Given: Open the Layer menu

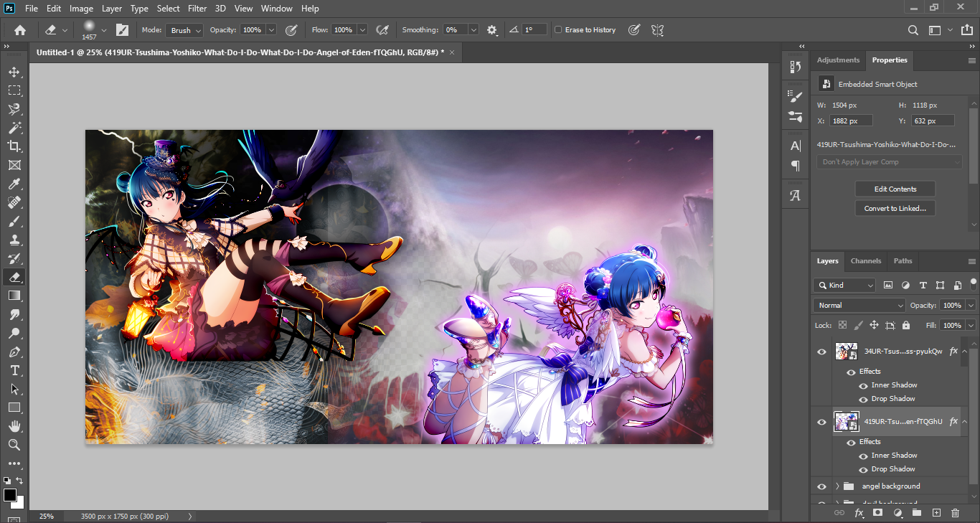Looking at the screenshot, I should (x=112, y=9).
